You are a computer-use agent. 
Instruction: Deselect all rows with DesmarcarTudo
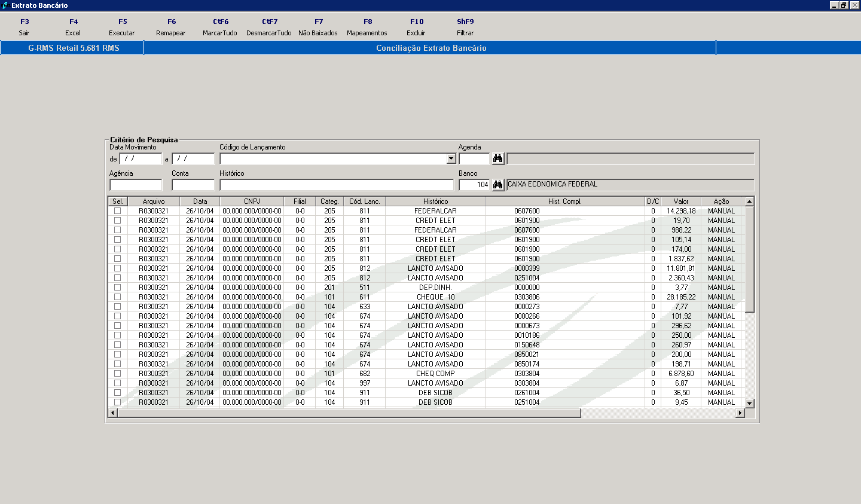[269, 28]
